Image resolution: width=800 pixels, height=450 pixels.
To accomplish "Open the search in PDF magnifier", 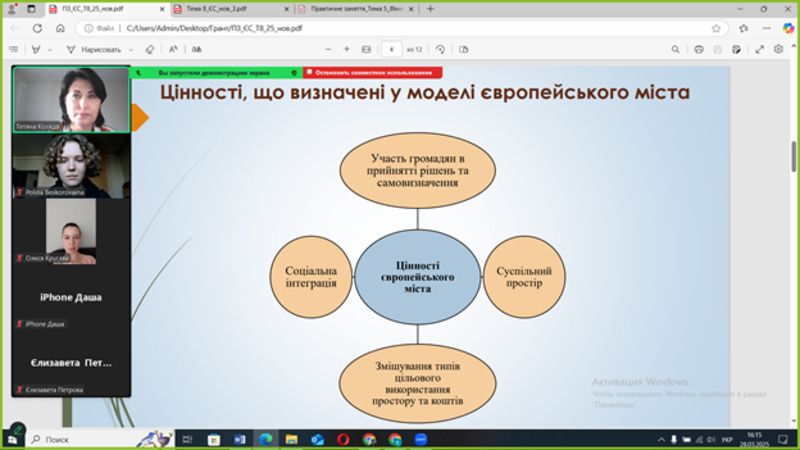I will [675, 49].
